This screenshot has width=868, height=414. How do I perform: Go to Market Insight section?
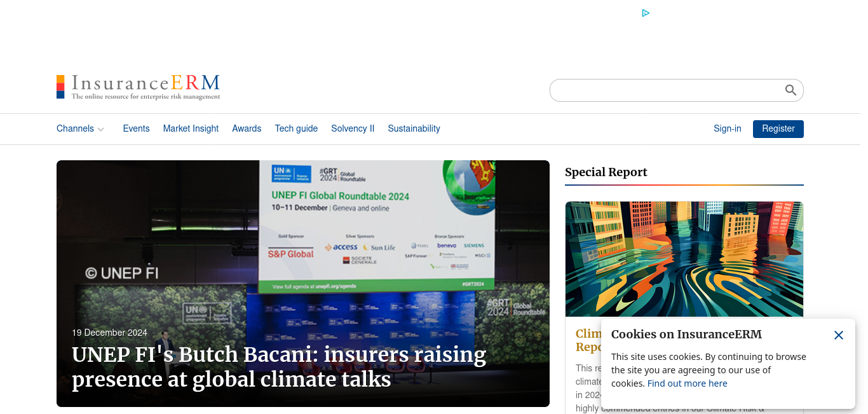[x=191, y=128]
